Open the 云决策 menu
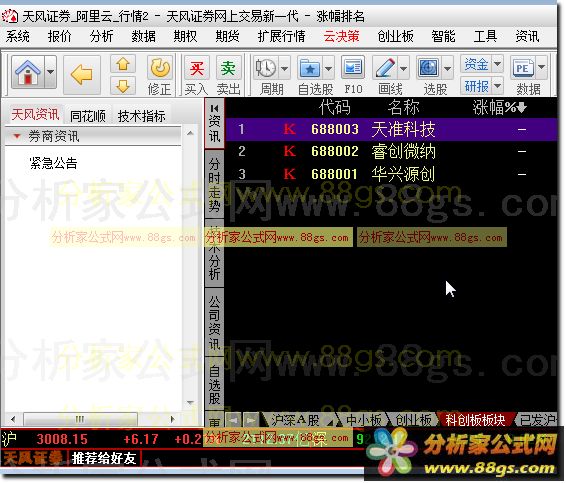Screen dimensions: 566x483 pos(341,36)
